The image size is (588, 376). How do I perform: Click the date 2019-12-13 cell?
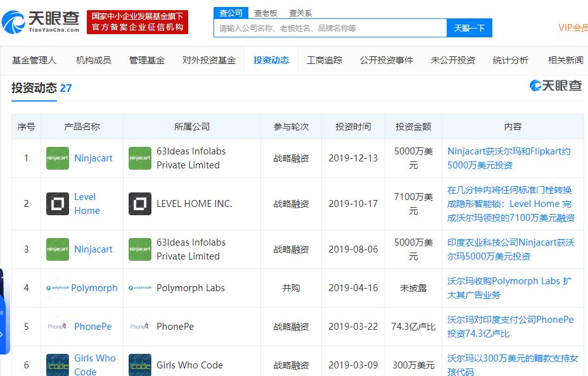tap(354, 158)
